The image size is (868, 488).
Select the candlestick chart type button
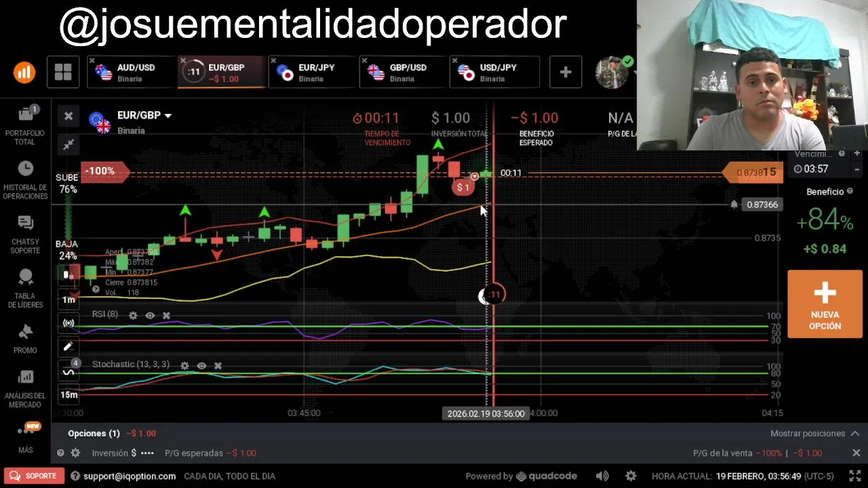pyautogui.click(x=68, y=274)
